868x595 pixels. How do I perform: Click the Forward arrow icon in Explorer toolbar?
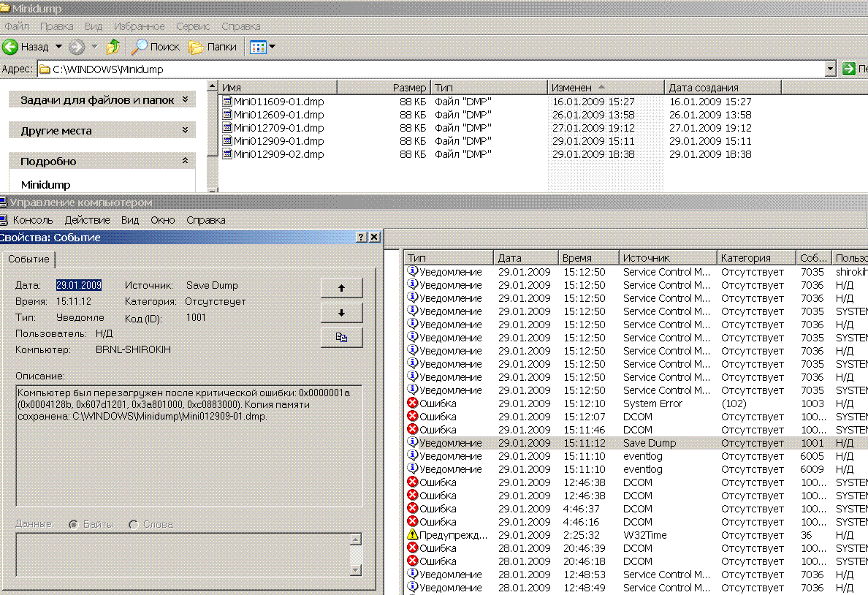coord(77,47)
